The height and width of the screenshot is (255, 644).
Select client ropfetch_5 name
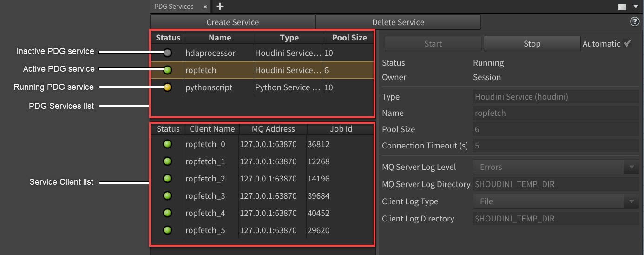click(x=205, y=230)
